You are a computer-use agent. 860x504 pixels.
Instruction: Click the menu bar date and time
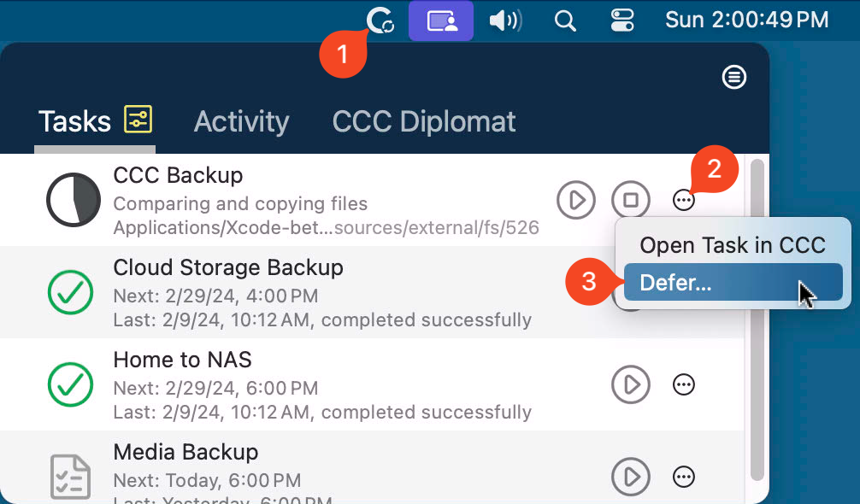746,21
